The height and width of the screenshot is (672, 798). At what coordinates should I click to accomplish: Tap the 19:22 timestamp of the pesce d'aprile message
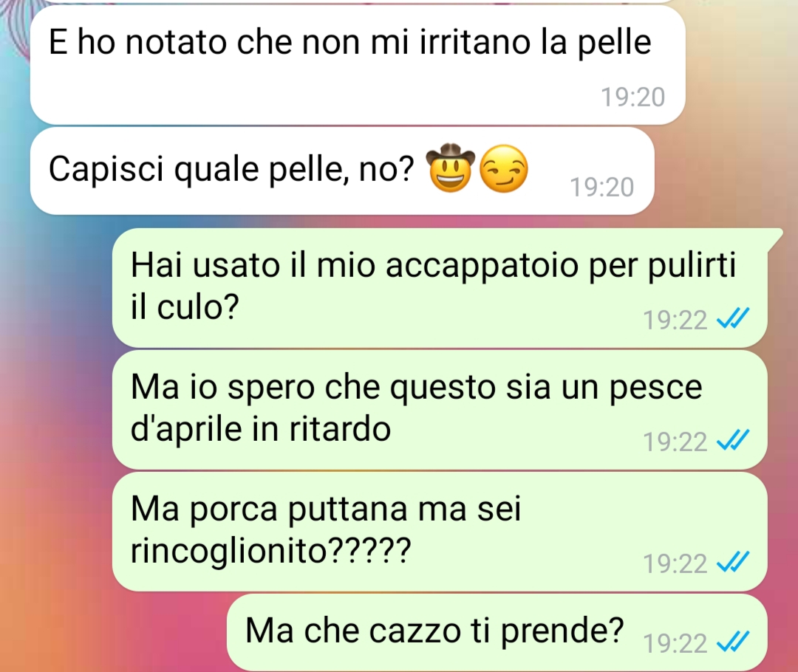click(x=675, y=442)
